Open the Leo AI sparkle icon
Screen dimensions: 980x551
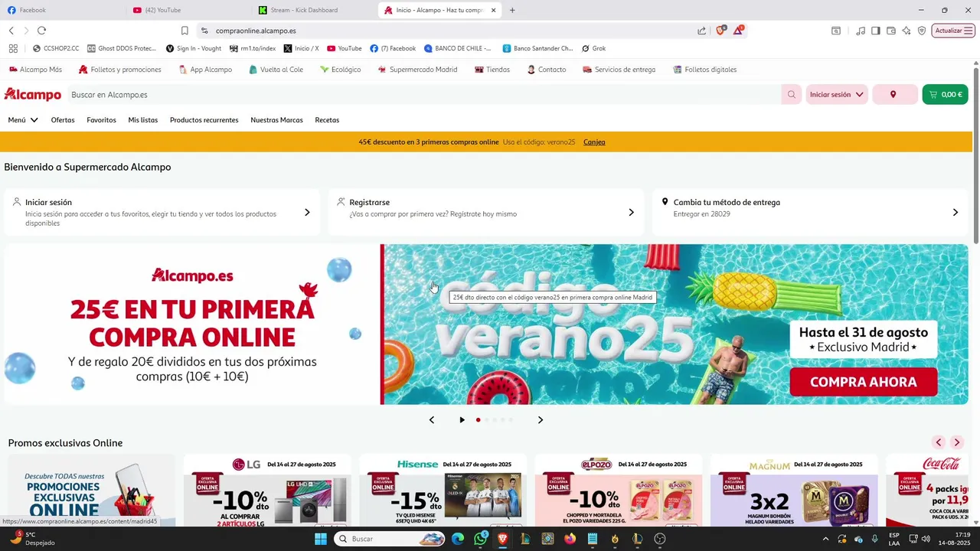[906, 31]
